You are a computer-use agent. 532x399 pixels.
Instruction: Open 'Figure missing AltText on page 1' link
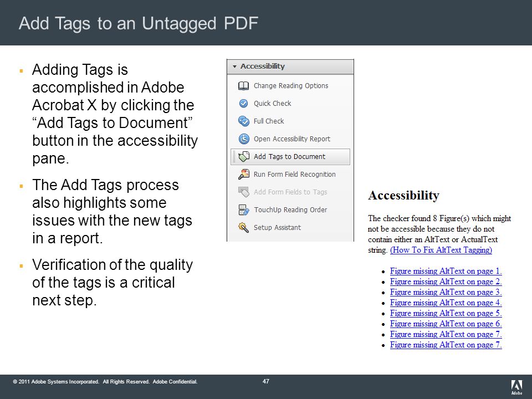click(x=446, y=271)
